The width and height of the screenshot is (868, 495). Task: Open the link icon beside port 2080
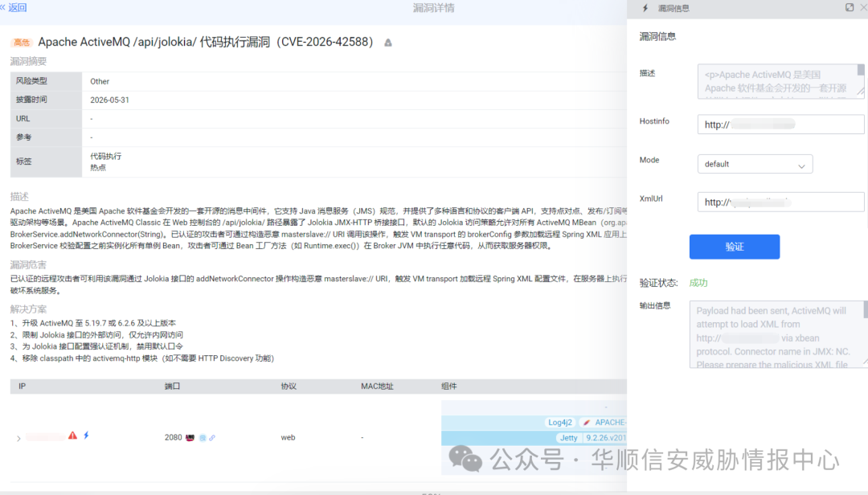pos(212,438)
